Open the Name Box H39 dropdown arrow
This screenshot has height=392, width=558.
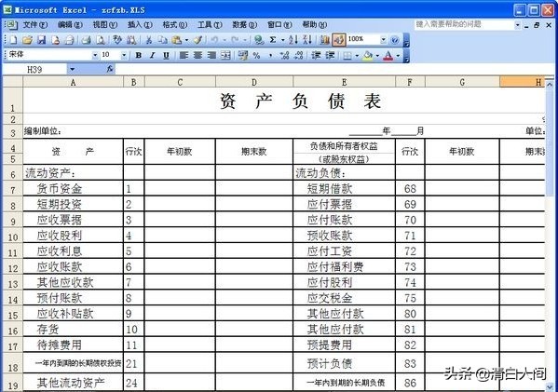[x=73, y=69]
